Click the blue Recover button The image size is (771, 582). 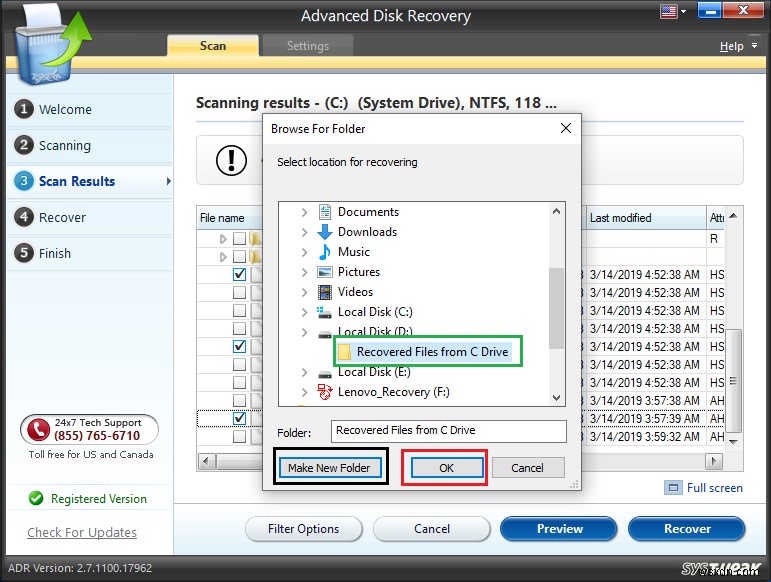pyautogui.click(x=687, y=529)
